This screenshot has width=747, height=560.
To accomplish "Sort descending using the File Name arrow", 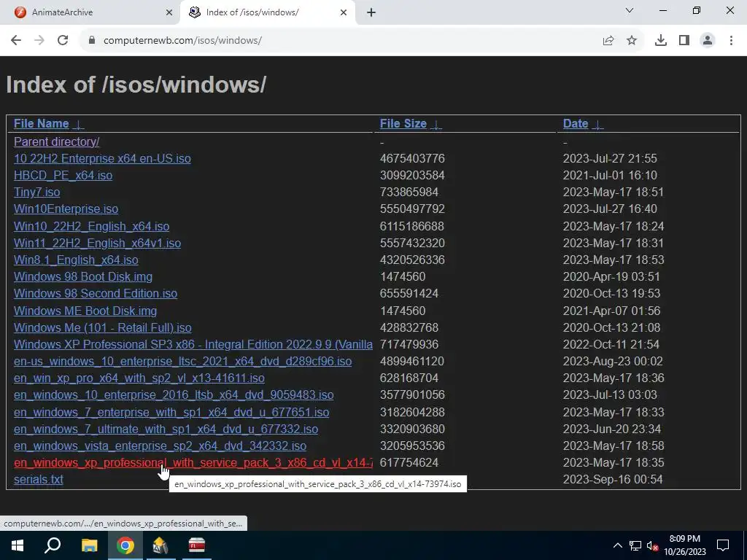I will (79, 124).
